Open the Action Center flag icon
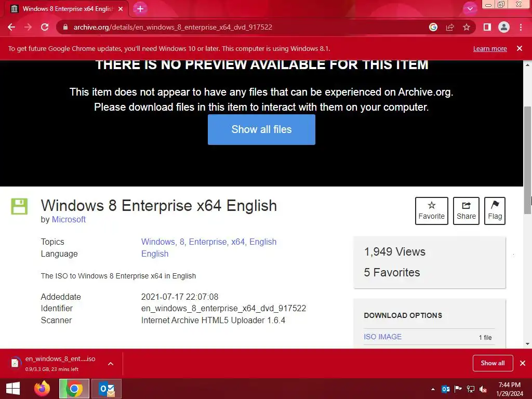This screenshot has width=532, height=399. pos(458,389)
